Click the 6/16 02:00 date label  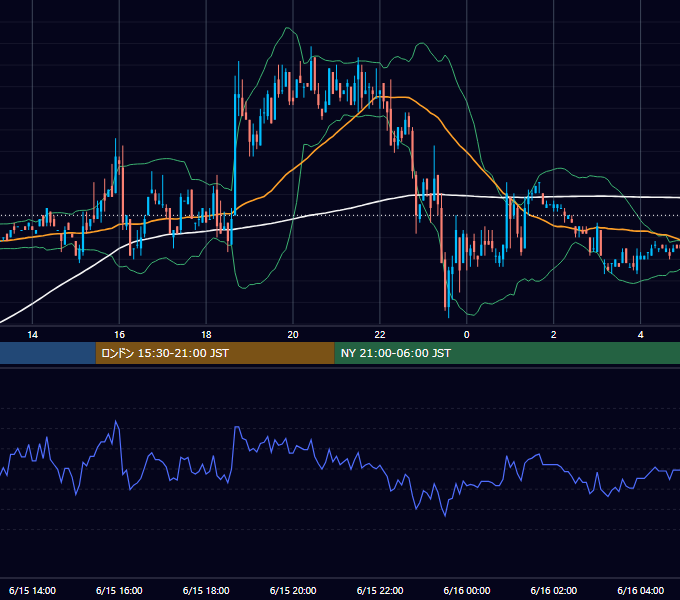(553, 590)
